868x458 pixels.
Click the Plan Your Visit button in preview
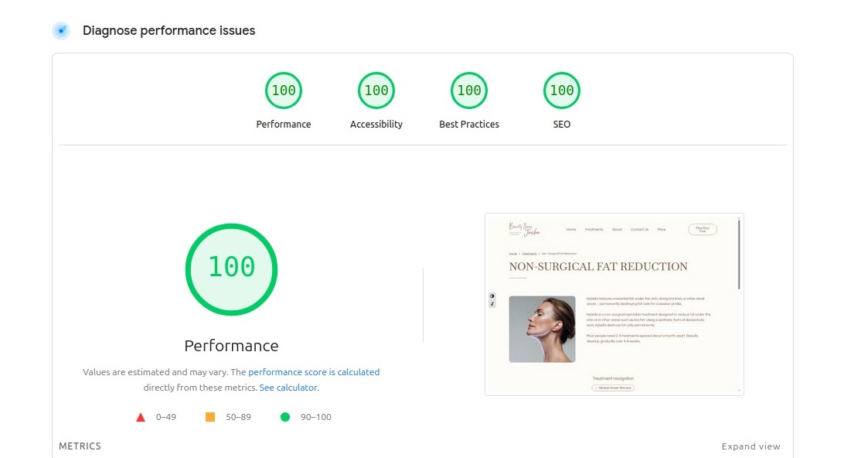(x=703, y=230)
